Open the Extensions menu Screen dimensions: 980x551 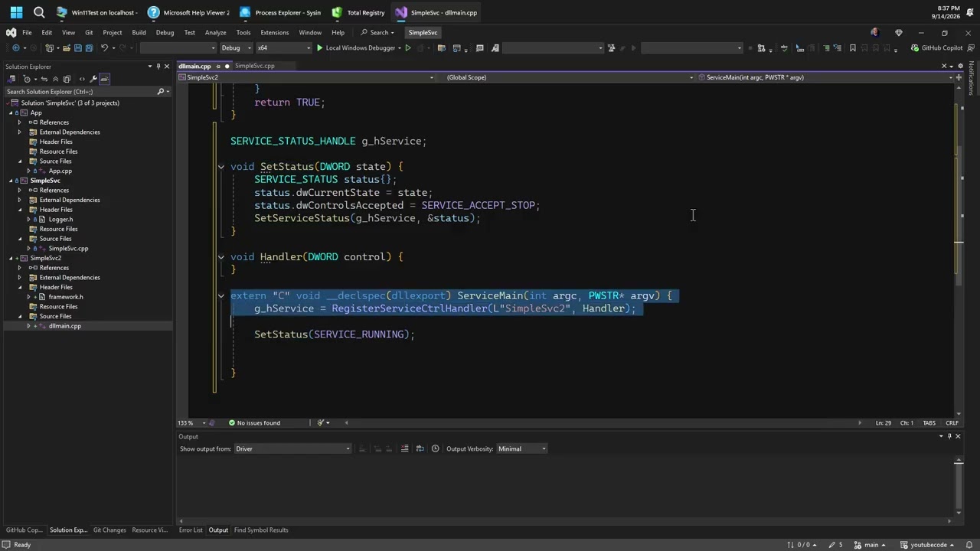click(x=274, y=33)
